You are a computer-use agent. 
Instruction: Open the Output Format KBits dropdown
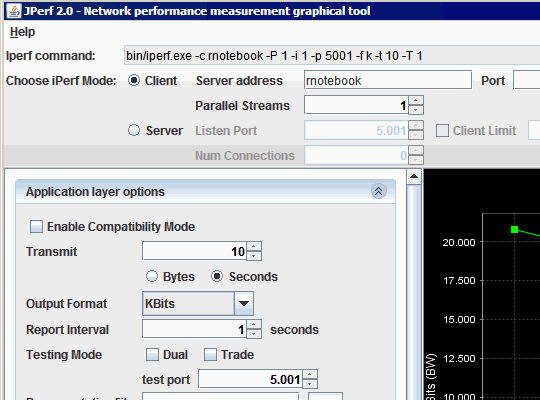click(x=244, y=304)
